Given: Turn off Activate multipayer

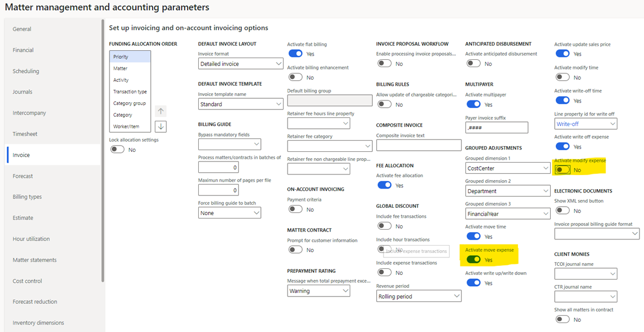Looking at the screenshot, I should pos(473,104).
